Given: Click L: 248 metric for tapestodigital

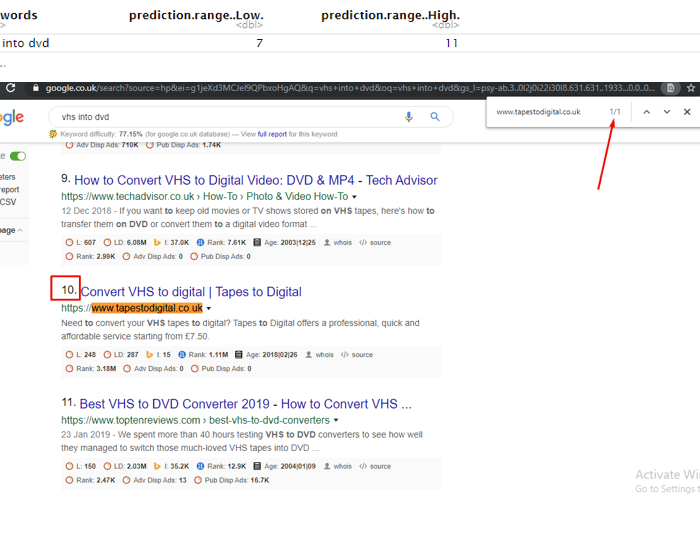Looking at the screenshot, I should point(80,355).
